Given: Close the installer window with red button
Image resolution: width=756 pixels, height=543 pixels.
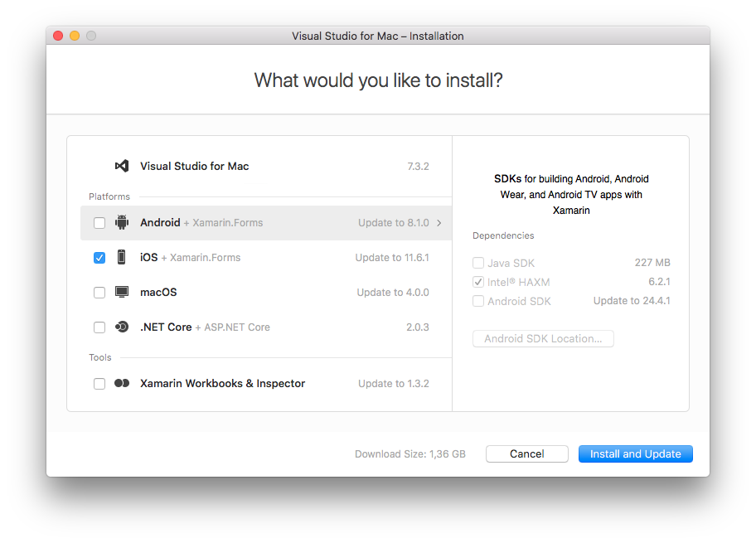Looking at the screenshot, I should tap(58, 36).
